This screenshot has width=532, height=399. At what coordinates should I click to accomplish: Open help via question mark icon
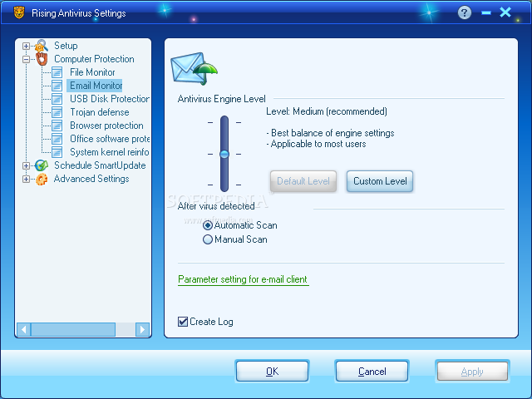coord(465,13)
